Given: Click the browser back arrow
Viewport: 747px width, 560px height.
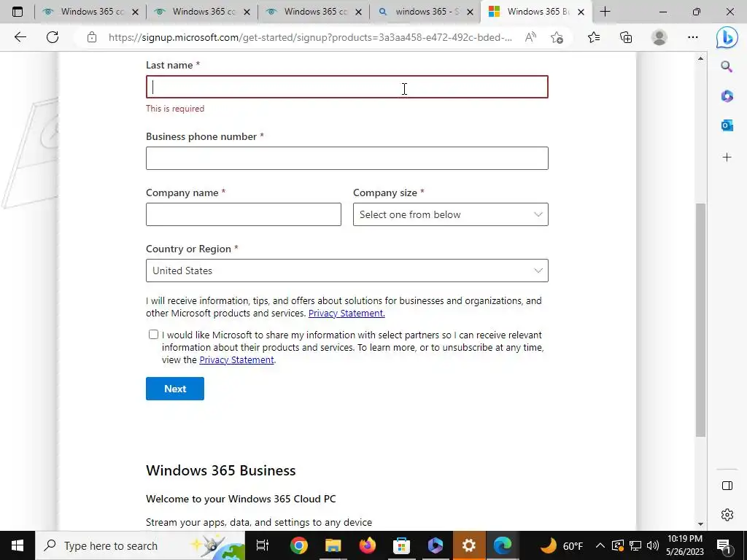Looking at the screenshot, I should click(20, 37).
